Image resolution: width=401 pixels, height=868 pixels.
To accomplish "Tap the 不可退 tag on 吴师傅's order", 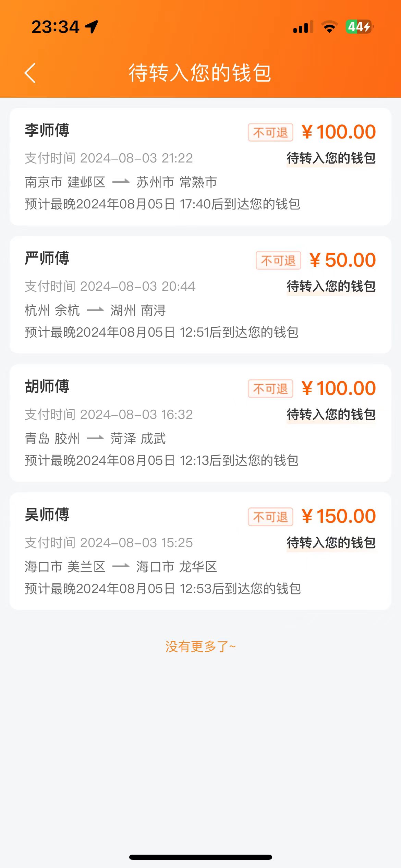I will point(270,517).
